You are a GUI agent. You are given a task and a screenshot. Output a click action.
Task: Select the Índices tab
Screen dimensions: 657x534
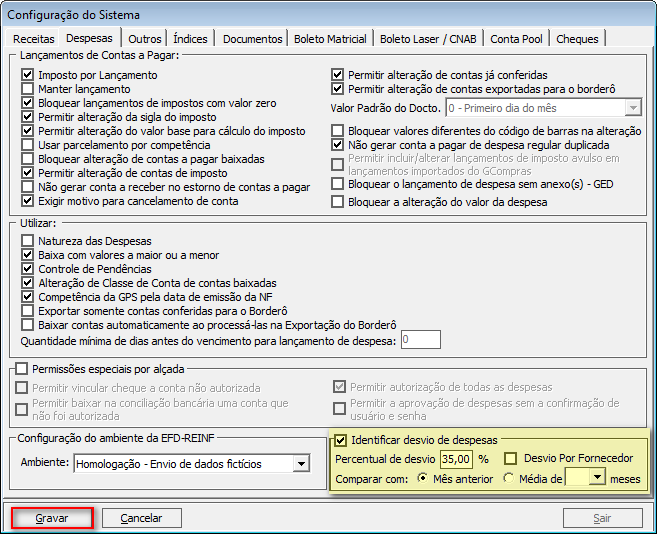point(190,39)
